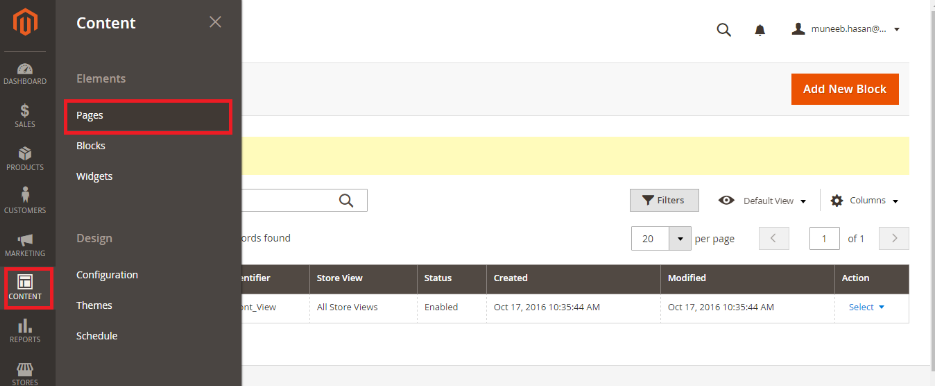Click the Modified date Oct 17, 2016 cell

click(721, 307)
